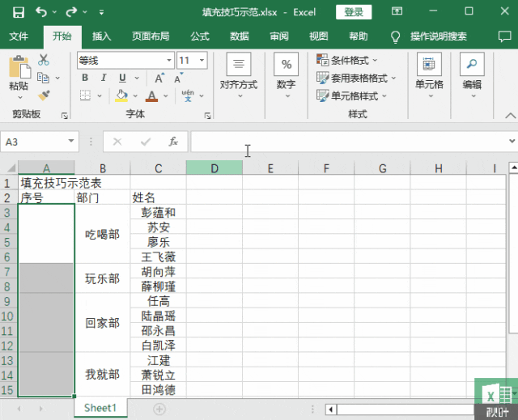
Task: Click the add new sheet plus icon
Action: (159, 409)
